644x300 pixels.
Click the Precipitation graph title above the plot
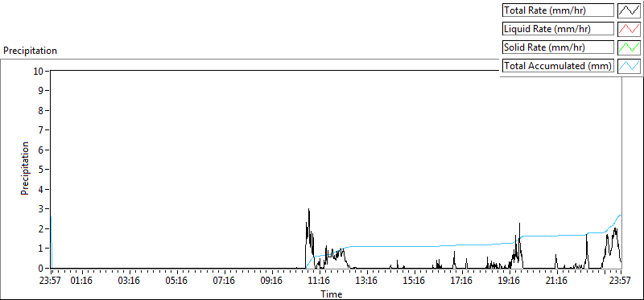click(30, 51)
